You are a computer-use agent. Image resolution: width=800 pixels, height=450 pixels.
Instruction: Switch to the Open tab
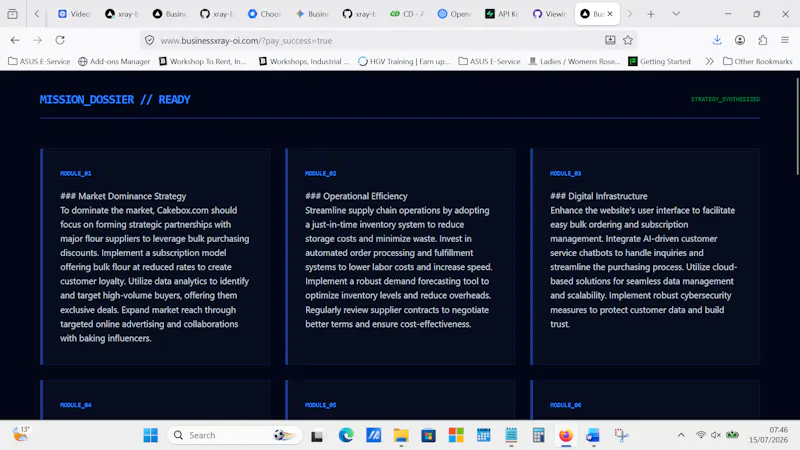click(455, 14)
